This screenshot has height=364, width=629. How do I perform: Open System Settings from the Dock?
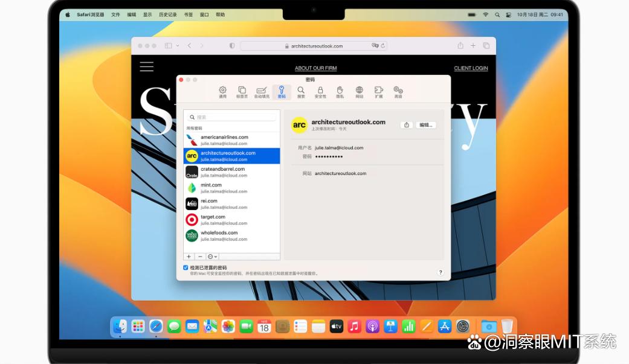point(462,327)
